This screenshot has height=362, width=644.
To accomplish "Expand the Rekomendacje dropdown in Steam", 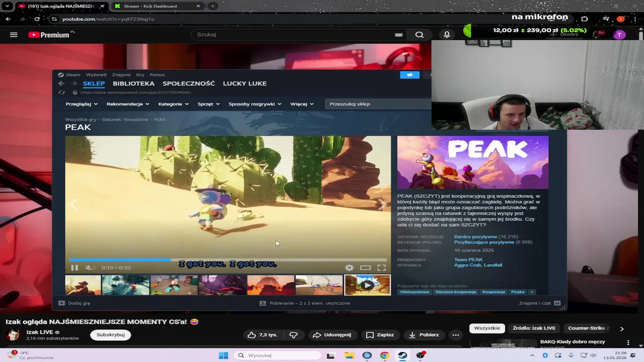I will tap(128, 104).
